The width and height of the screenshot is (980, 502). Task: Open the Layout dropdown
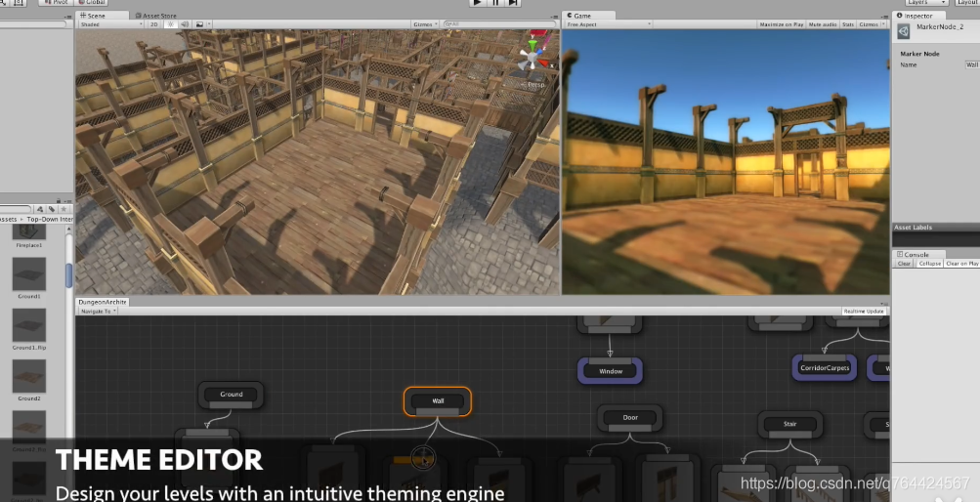967,3
